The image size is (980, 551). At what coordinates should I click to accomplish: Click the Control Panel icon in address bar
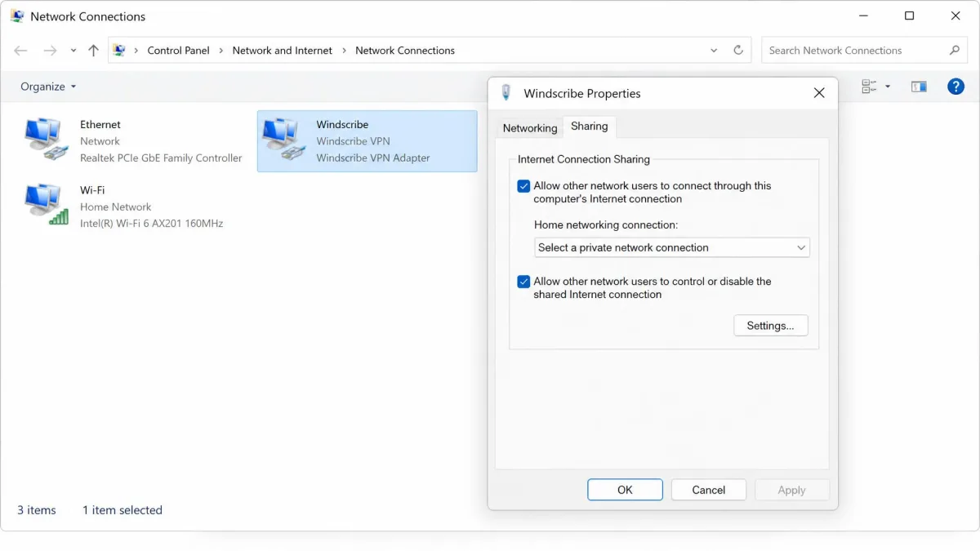[119, 51]
